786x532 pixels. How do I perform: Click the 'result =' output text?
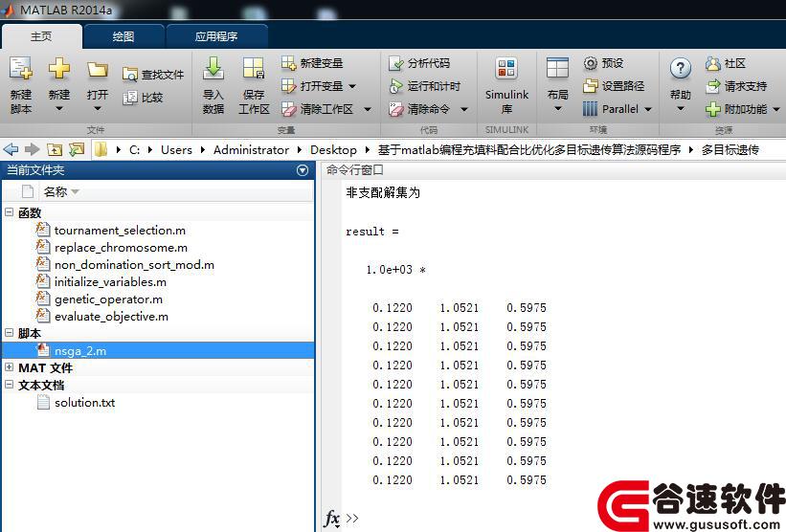[372, 232]
